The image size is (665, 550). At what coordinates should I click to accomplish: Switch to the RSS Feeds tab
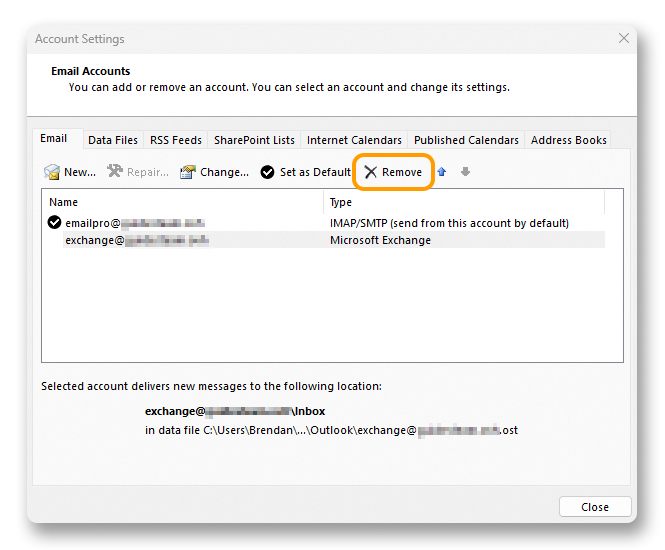[175, 140]
